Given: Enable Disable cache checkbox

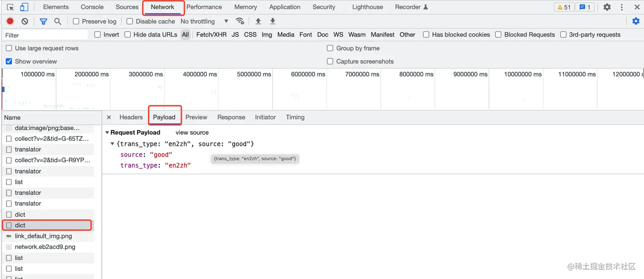Looking at the screenshot, I should (x=130, y=21).
